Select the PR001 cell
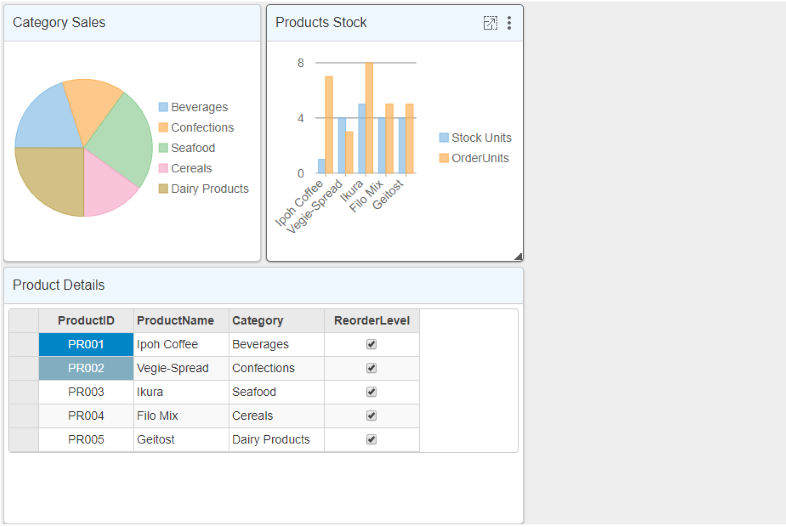This screenshot has width=786, height=527. click(x=86, y=344)
